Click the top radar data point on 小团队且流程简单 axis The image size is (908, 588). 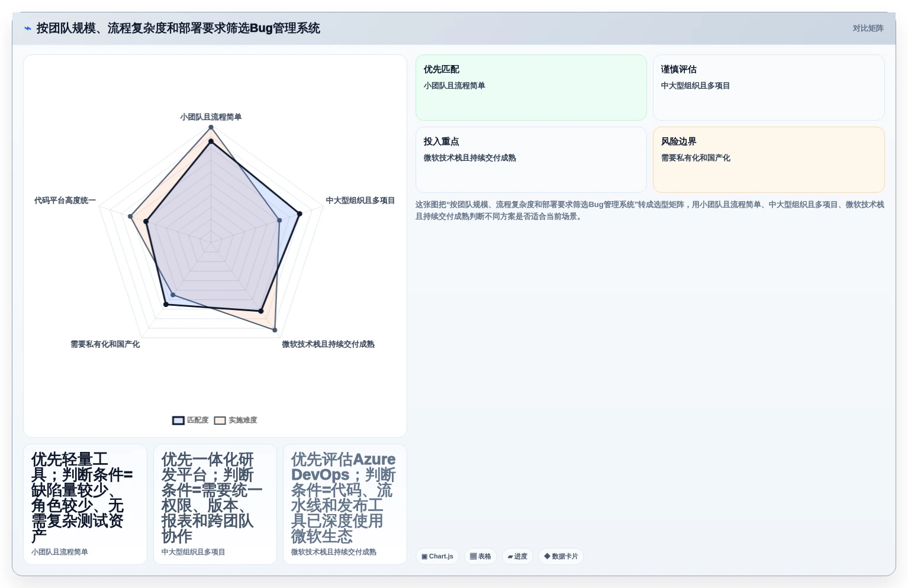pos(211,127)
